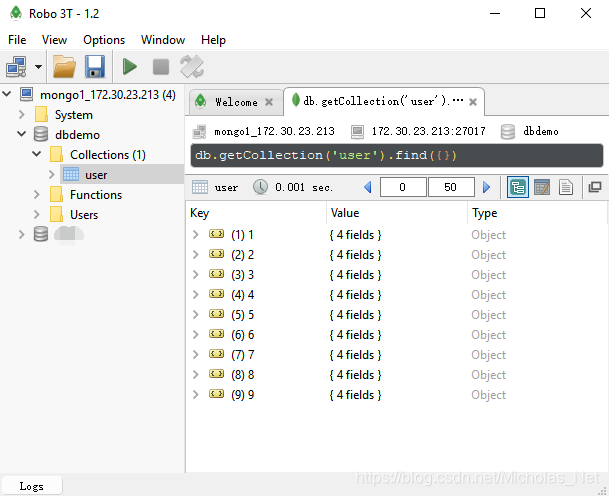Select document row (9) 9

tap(397, 395)
